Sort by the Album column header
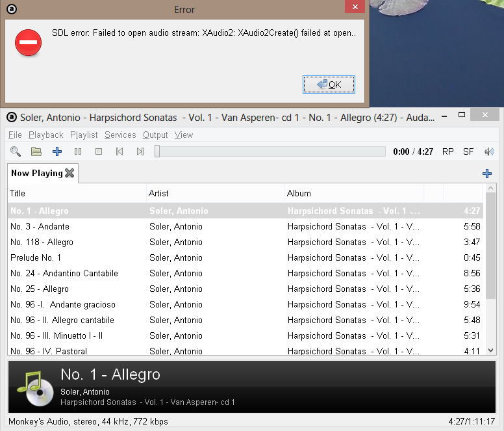This screenshot has height=431, width=504. 354,193
